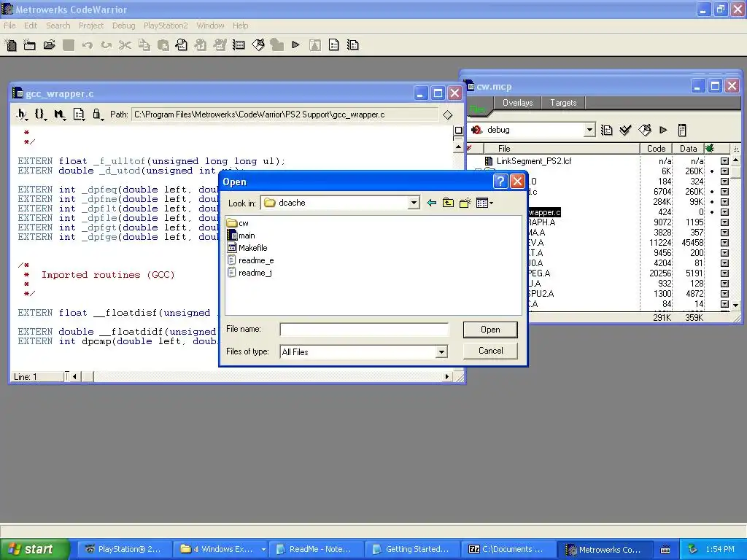Click the file lock icon in gcc_wrapper.c

coord(97,114)
